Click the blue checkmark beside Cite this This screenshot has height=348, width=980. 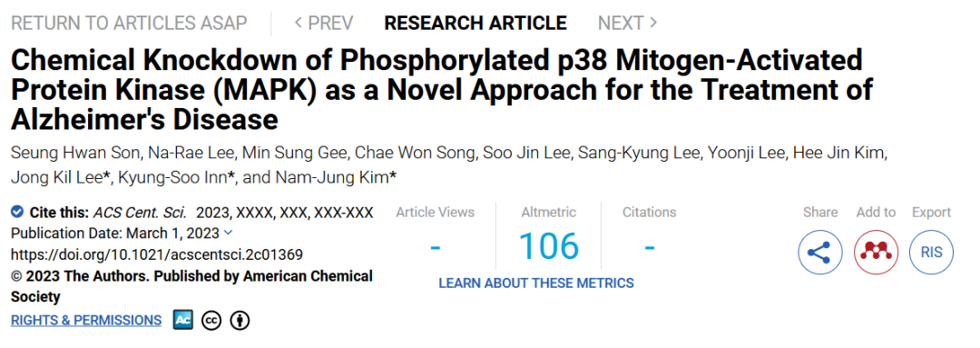point(17,212)
